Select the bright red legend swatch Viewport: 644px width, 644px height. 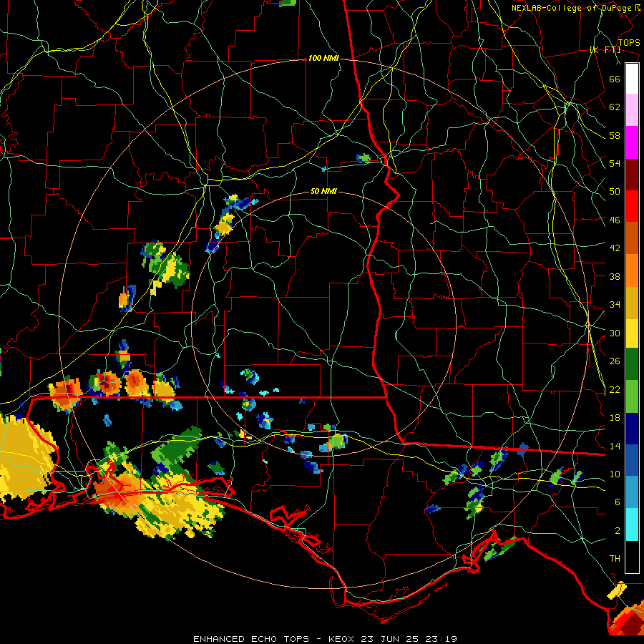click(x=632, y=206)
